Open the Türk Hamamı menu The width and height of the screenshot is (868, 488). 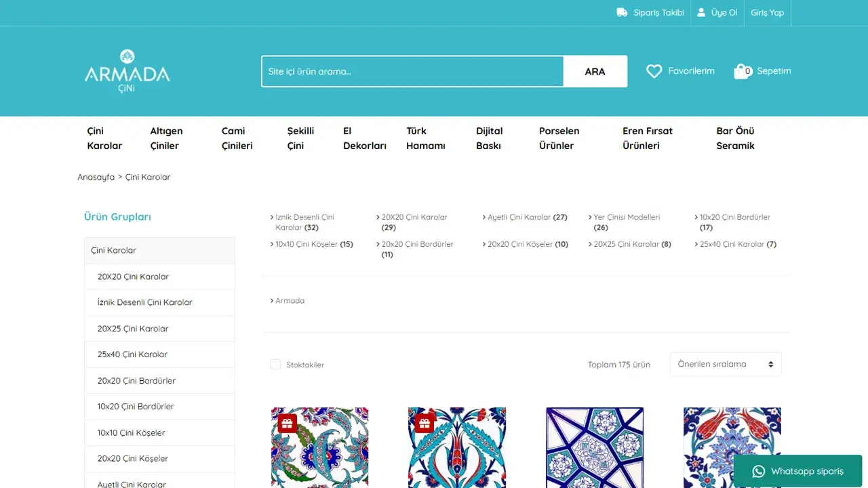pos(426,138)
